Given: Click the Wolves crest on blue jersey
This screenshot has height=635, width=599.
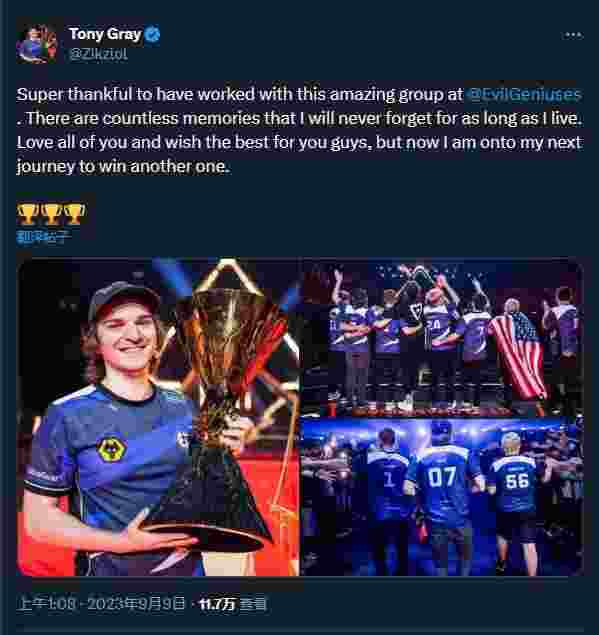Looking at the screenshot, I should [111, 449].
